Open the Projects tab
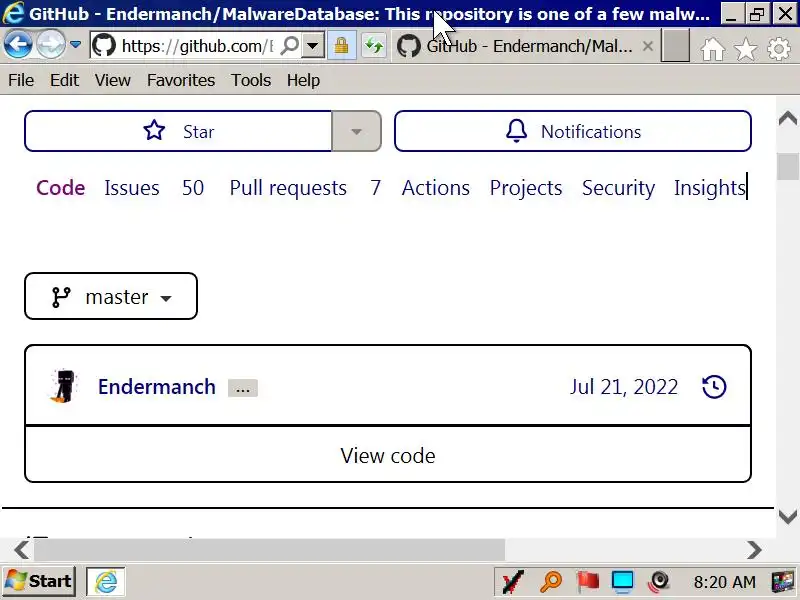 pyautogui.click(x=526, y=188)
